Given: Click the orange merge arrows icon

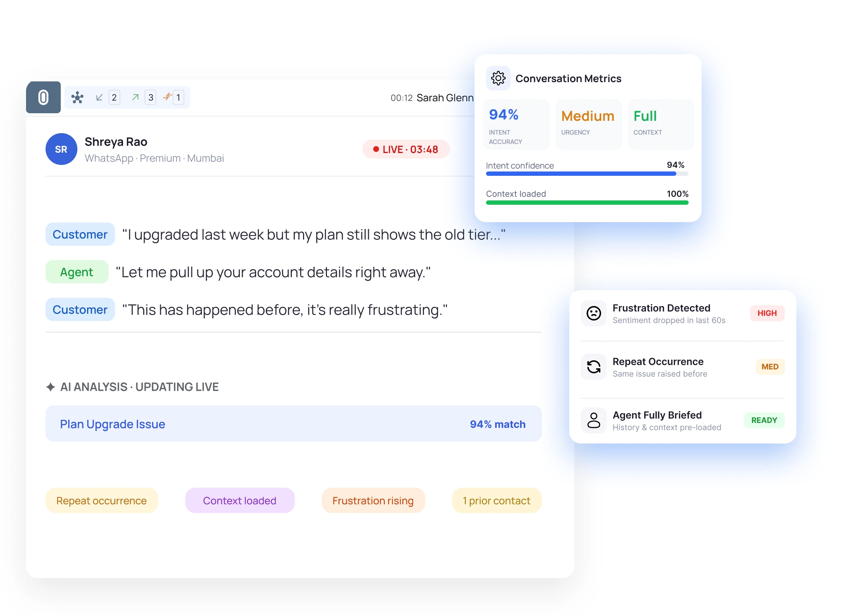Looking at the screenshot, I should pyautogui.click(x=167, y=97).
